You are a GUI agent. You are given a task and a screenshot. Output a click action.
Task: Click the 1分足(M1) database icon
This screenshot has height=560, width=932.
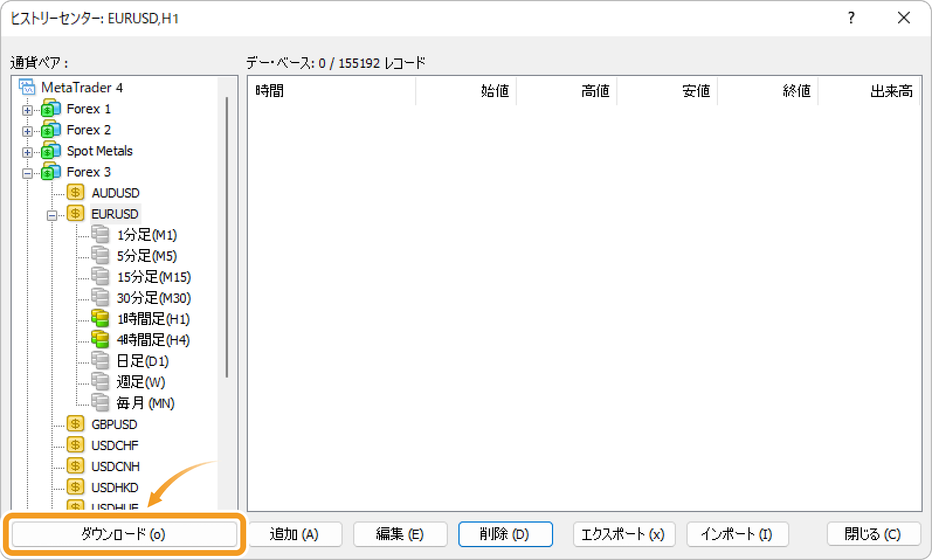click(100, 234)
